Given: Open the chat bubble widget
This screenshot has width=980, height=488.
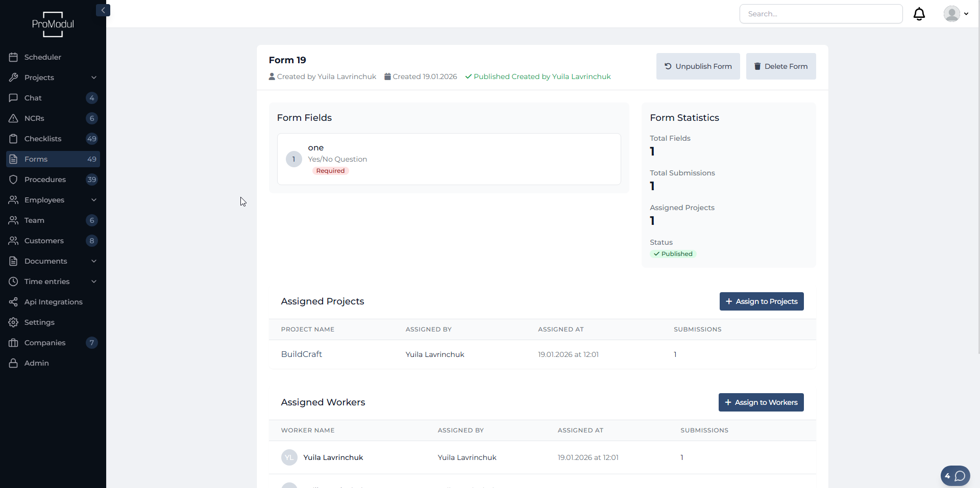Looking at the screenshot, I should pos(955,476).
